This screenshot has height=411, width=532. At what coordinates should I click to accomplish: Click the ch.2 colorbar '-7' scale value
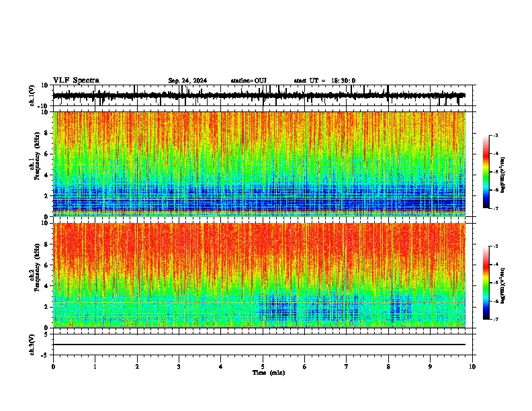point(495,319)
